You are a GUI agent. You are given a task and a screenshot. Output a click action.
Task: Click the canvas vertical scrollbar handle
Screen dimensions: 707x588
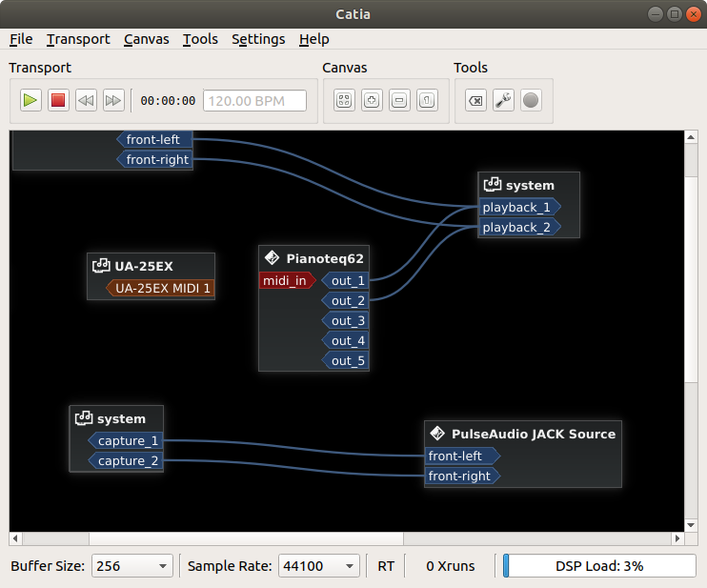[691, 279]
